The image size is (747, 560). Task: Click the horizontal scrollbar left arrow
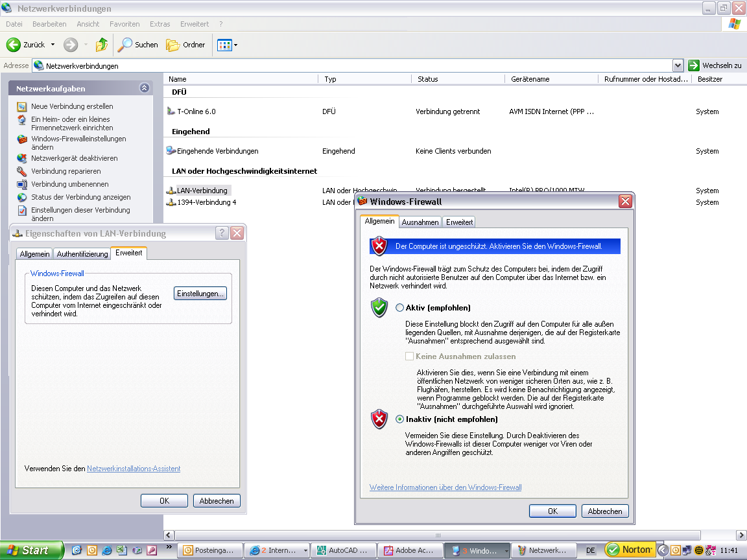169,535
